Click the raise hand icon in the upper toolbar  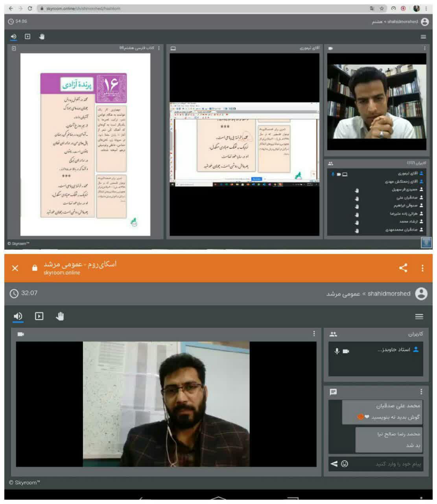click(42, 37)
